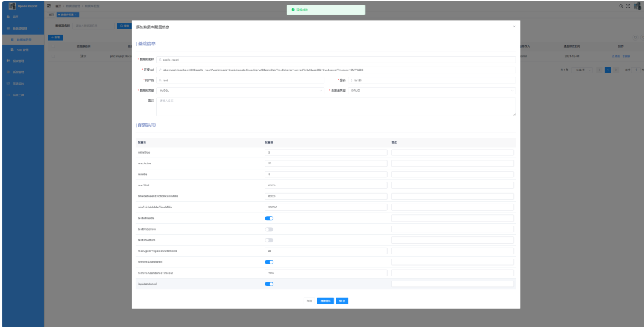Image resolution: width=644 pixels, height=327 pixels.
Task: Switch to the blue database configuration tab
Action: (68, 15)
